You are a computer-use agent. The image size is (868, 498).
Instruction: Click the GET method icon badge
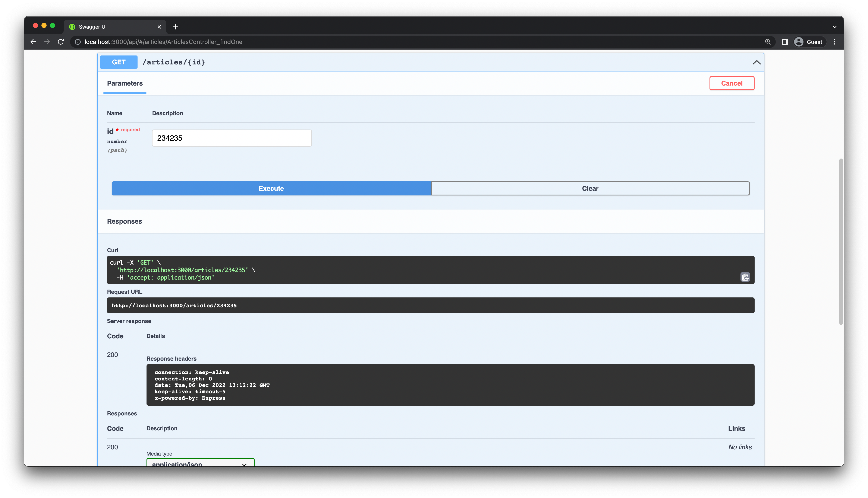(119, 62)
